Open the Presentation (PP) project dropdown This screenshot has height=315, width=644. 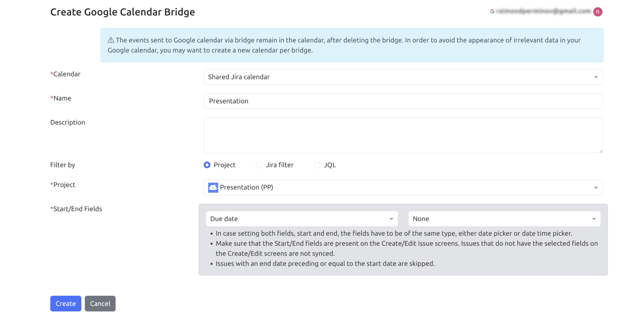click(x=403, y=188)
